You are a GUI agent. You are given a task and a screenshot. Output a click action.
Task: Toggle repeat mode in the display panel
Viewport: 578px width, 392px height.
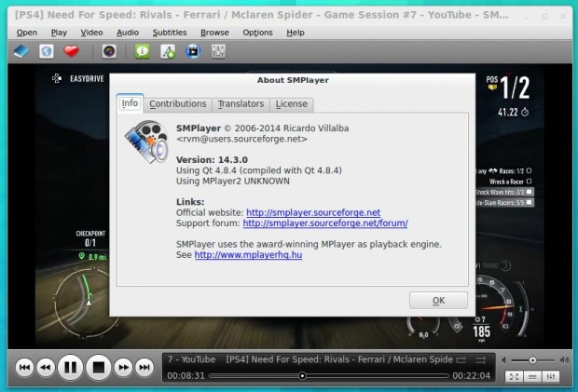pyautogui.click(x=461, y=360)
